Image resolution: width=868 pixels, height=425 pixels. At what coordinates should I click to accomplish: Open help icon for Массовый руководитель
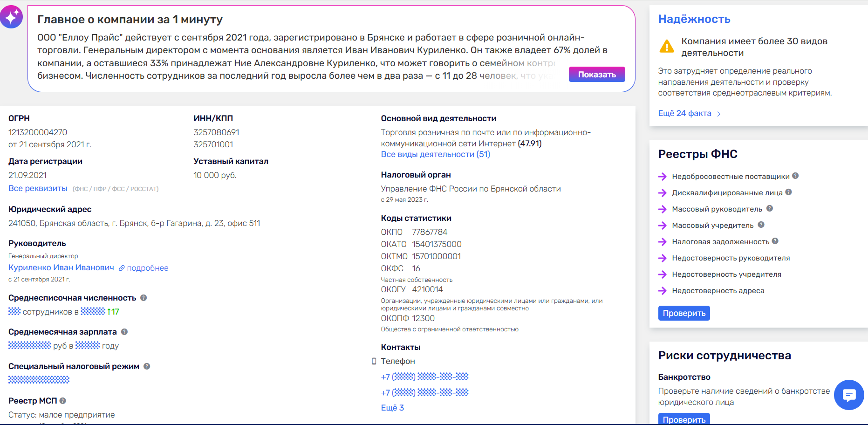click(x=770, y=208)
